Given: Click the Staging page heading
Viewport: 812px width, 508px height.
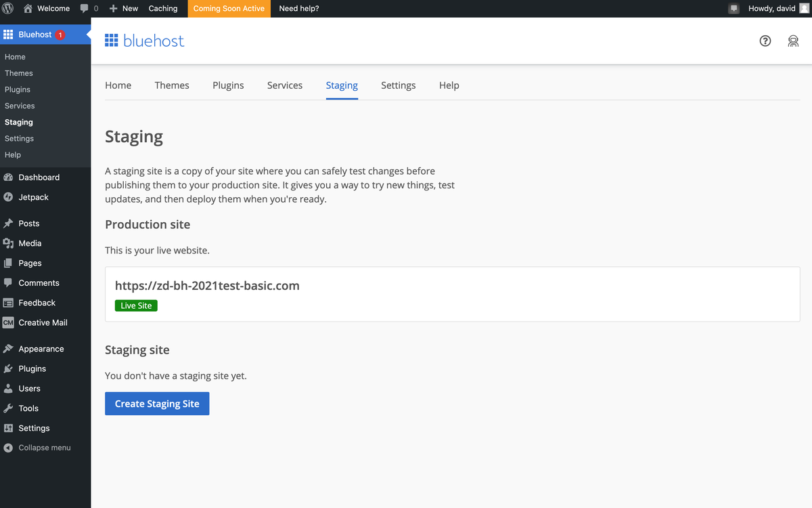Looking at the screenshot, I should [x=134, y=137].
